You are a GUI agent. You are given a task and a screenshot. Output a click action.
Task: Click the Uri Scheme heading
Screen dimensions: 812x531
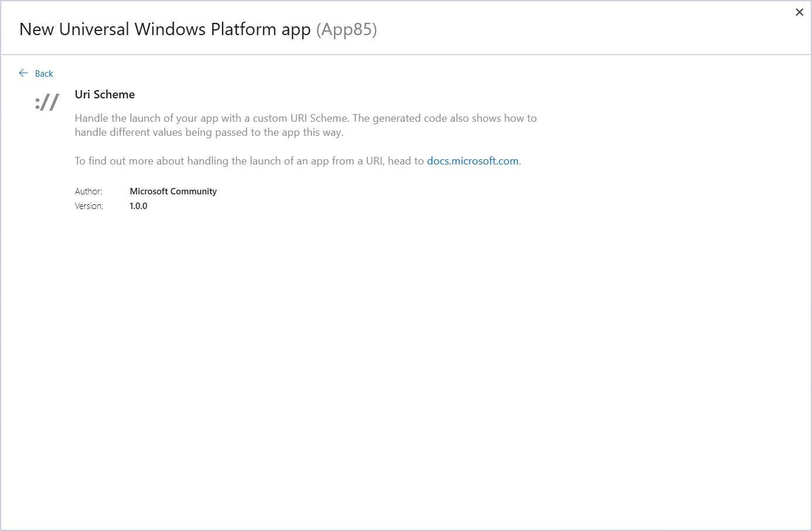pos(104,94)
